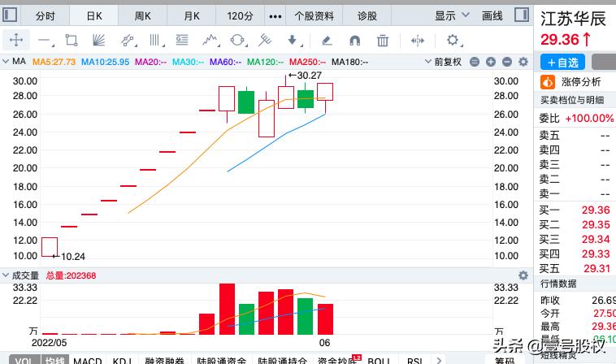Expand more indicator tabs with right chevron
Viewport: 616px width, 364px height.
click(x=439, y=360)
